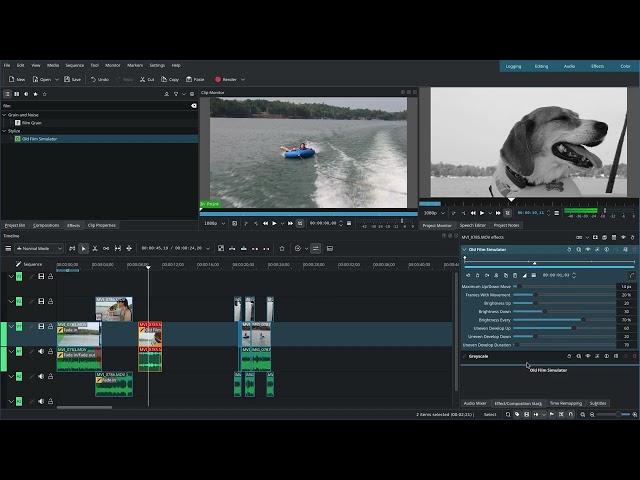Click the reset effect icon for Old Film Simulator

[569, 249]
